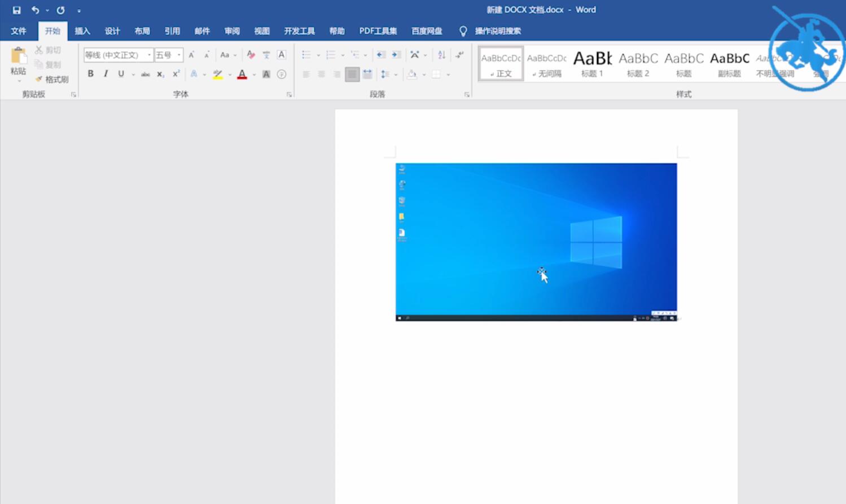Image resolution: width=846 pixels, height=504 pixels.
Task: Toggle underline formatting
Action: click(x=121, y=74)
